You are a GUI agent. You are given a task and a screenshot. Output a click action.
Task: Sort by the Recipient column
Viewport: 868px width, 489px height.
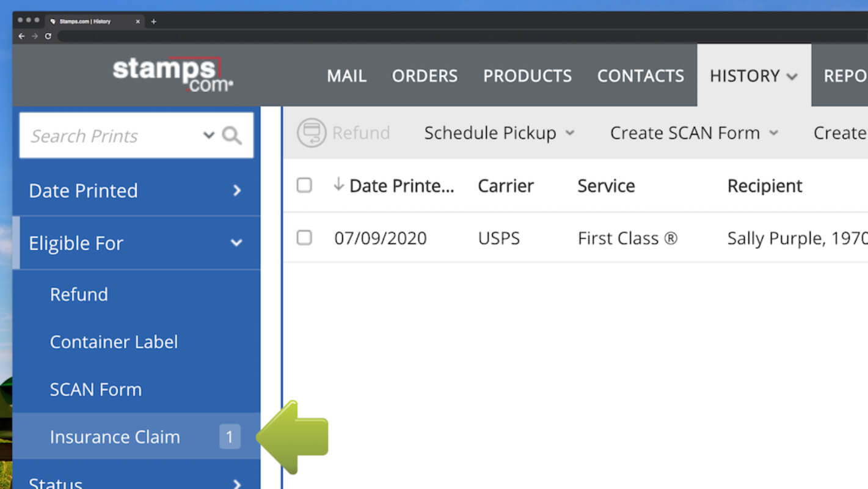tap(765, 185)
